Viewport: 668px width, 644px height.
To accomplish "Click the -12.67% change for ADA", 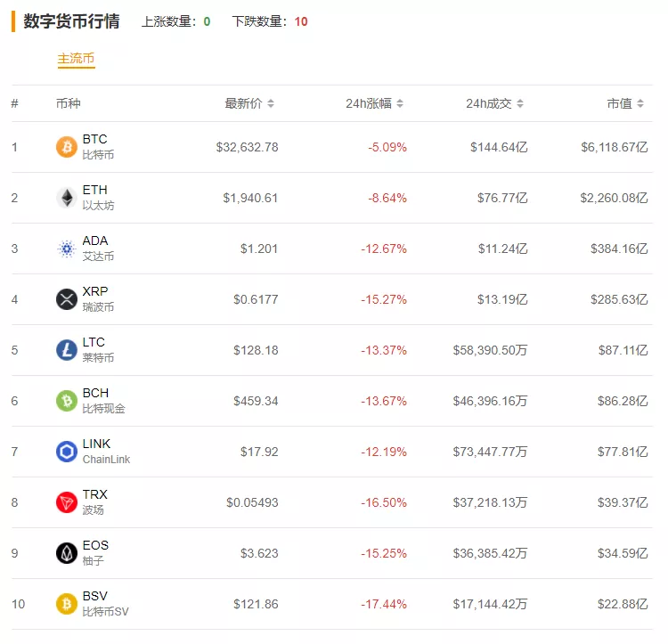I will [384, 249].
